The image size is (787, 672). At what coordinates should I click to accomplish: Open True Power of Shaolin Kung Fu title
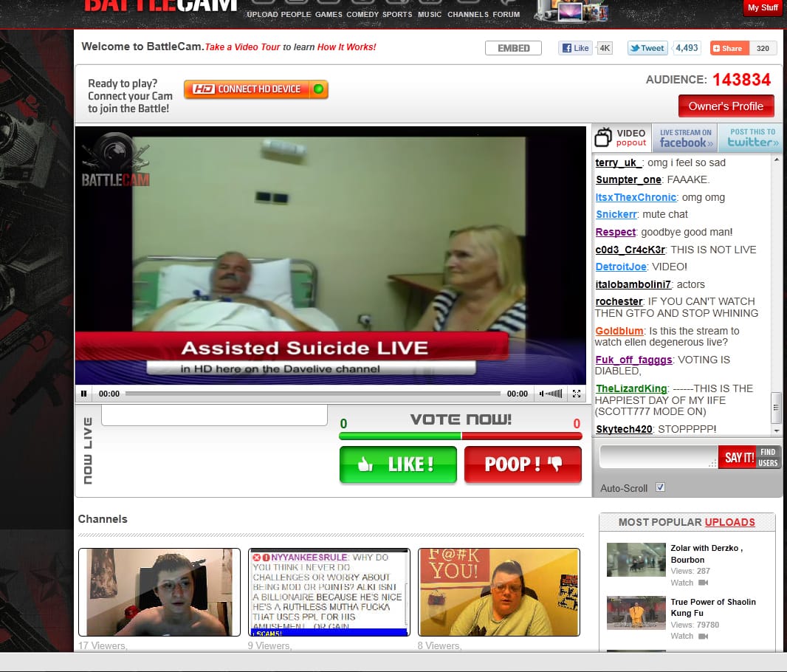[x=713, y=607]
